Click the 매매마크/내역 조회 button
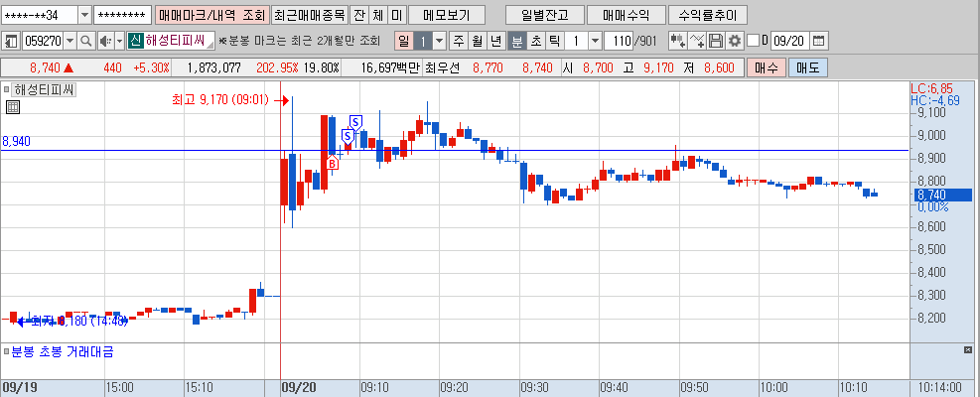Image resolution: width=980 pixels, height=397 pixels. click(x=211, y=15)
